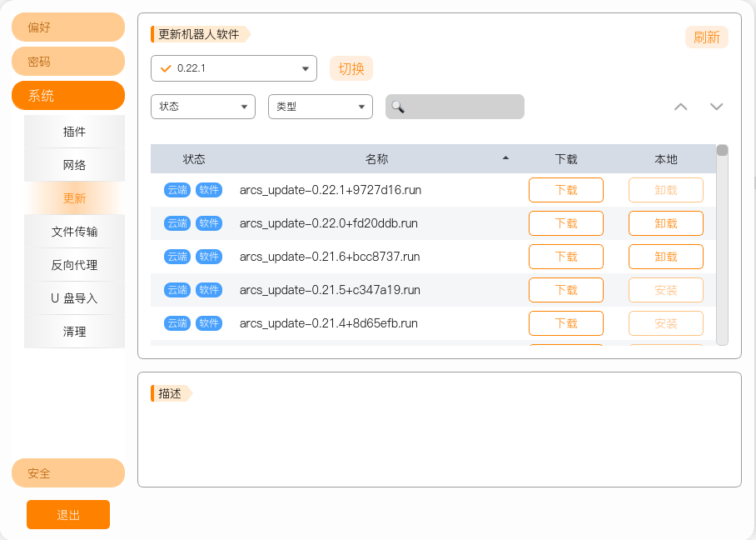Screen dimensions: 756x540
Task: Click 云端 badge of arcs_update-0.21.5 row
Action: coord(177,290)
